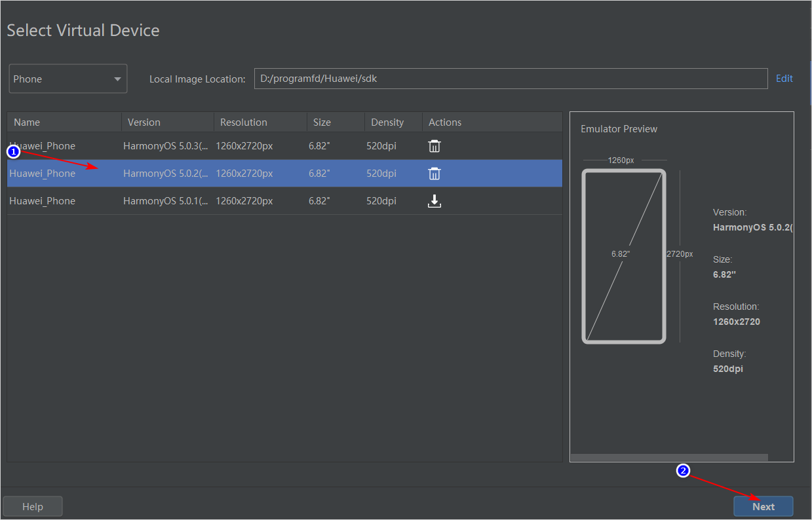812x520 pixels.
Task: Download the HarmonyOS 5.0.1 image
Action: (435, 201)
